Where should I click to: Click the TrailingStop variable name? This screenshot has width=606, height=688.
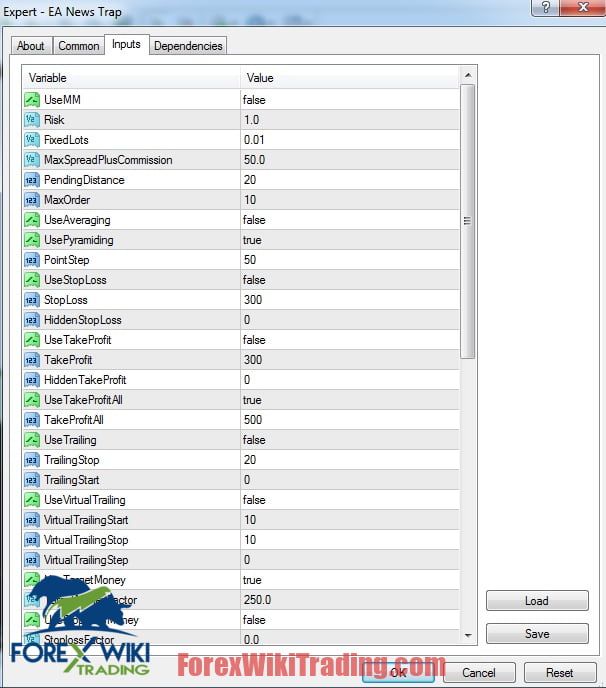(x=72, y=460)
